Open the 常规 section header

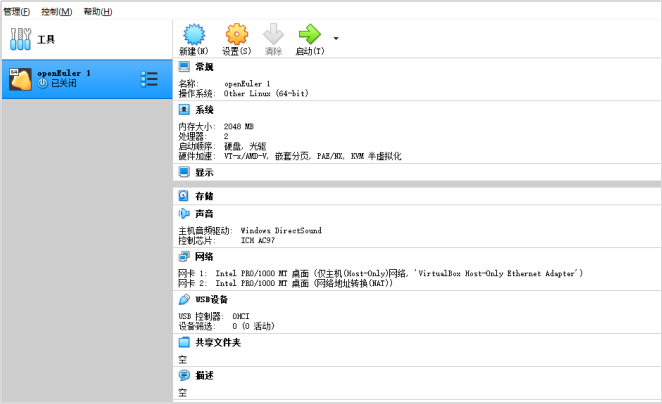pos(204,67)
